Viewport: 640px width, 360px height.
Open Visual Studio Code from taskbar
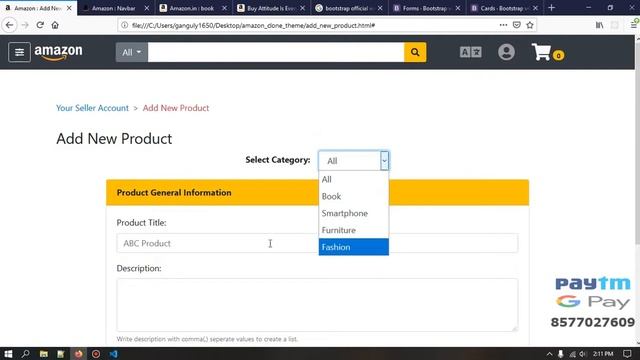[x=113, y=354]
